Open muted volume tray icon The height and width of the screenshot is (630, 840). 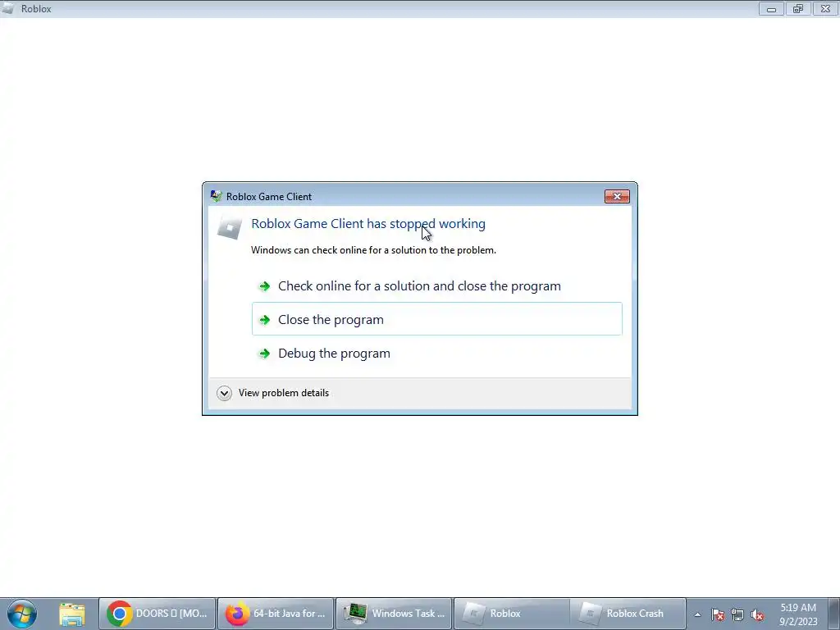point(756,614)
